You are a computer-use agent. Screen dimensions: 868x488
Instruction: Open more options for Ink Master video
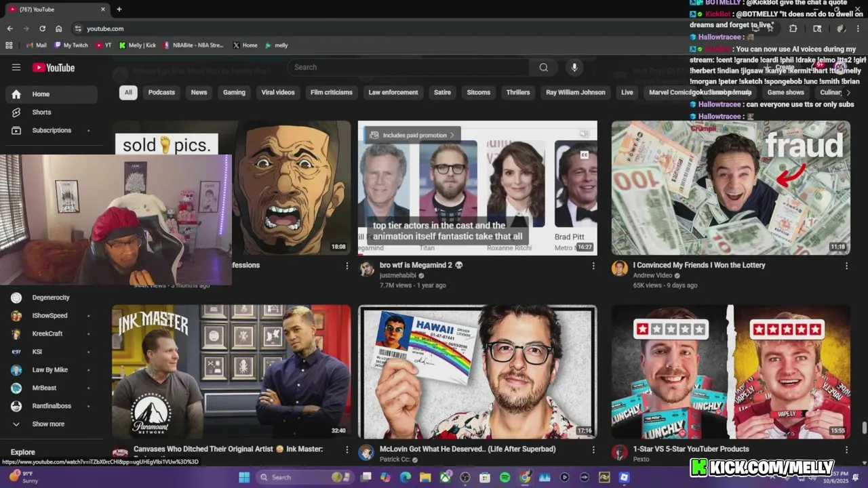click(x=347, y=449)
